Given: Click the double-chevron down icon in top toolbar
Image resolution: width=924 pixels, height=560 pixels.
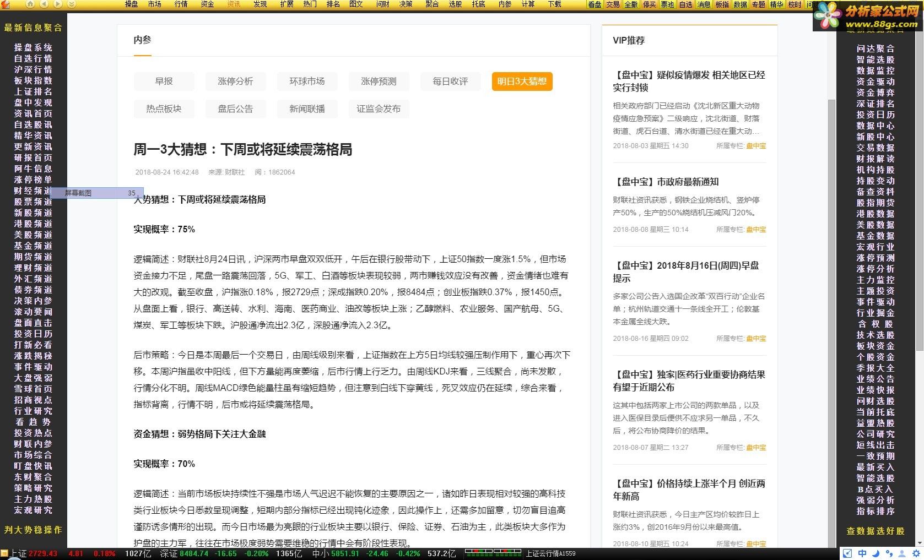Looking at the screenshot, I should coord(72,4).
